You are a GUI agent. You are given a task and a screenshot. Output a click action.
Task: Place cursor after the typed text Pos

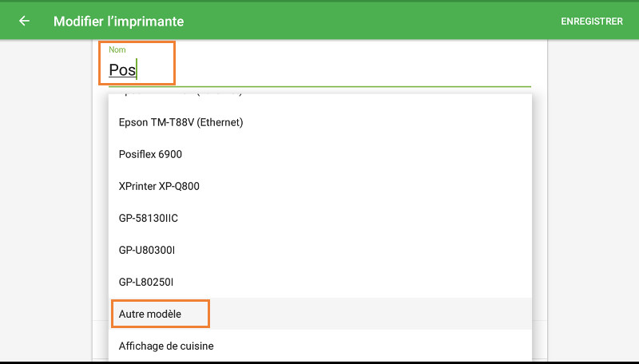point(137,70)
